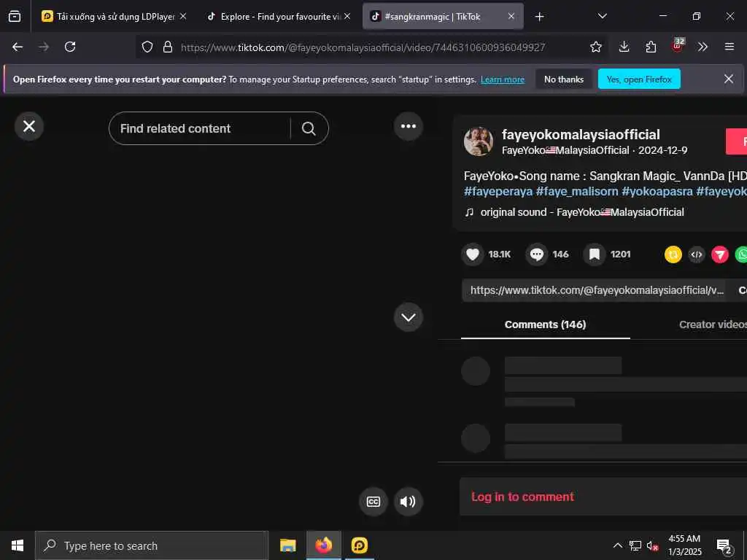The width and height of the screenshot is (747, 560).
Task: Click the tiktok.com address bar URL
Action: click(363, 47)
